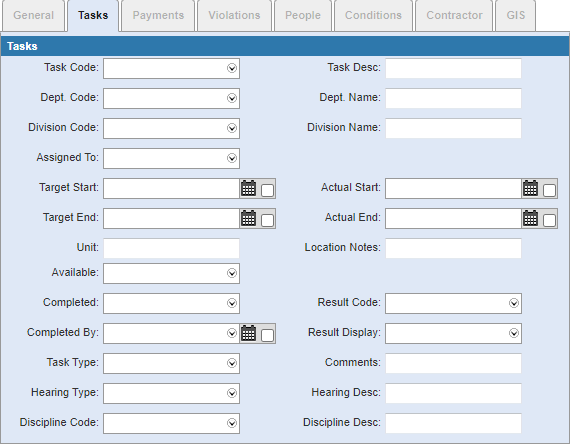Tick the Target Start checkbox
This screenshot has height=444, width=570.
tap(267, 190)
